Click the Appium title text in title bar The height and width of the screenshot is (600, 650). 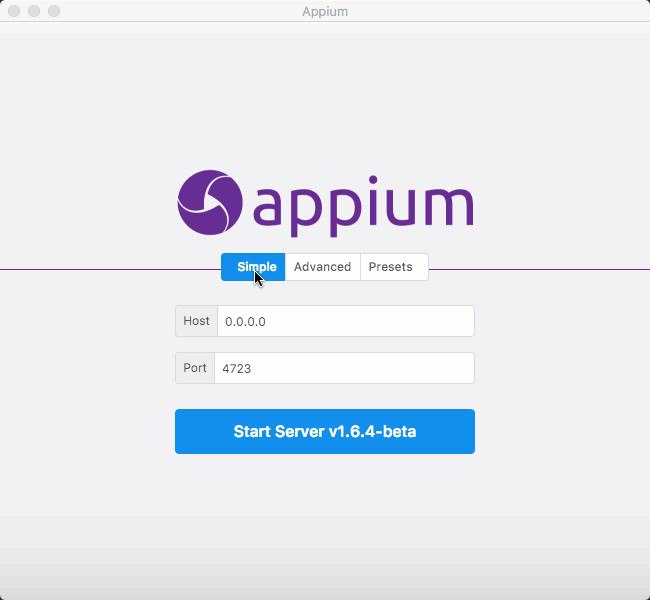pyautogui.click(x=325, y=12)
